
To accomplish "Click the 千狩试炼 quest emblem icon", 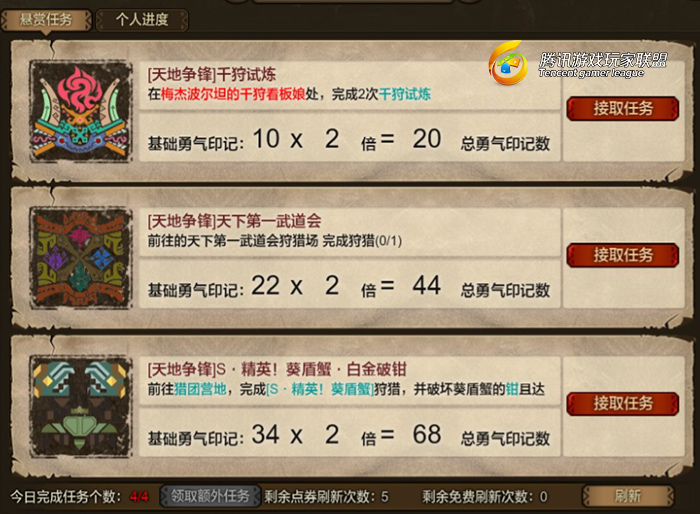I will coord(81,112).
